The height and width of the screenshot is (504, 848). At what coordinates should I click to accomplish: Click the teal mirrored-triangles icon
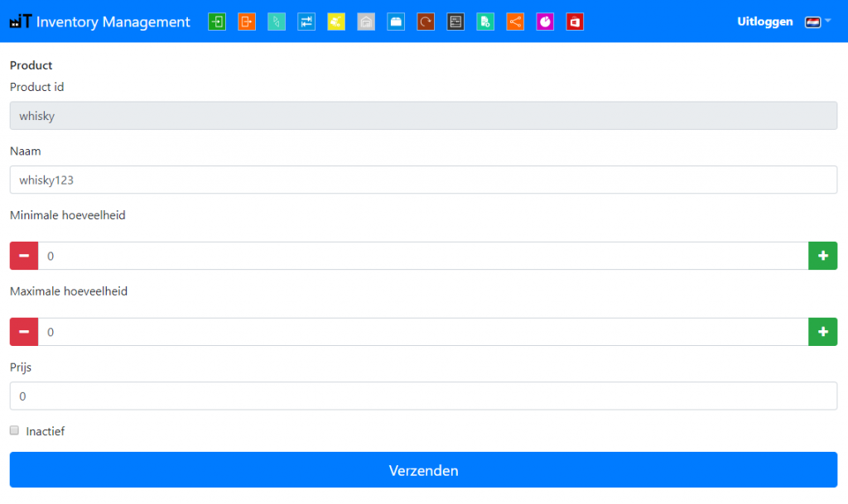277,22
